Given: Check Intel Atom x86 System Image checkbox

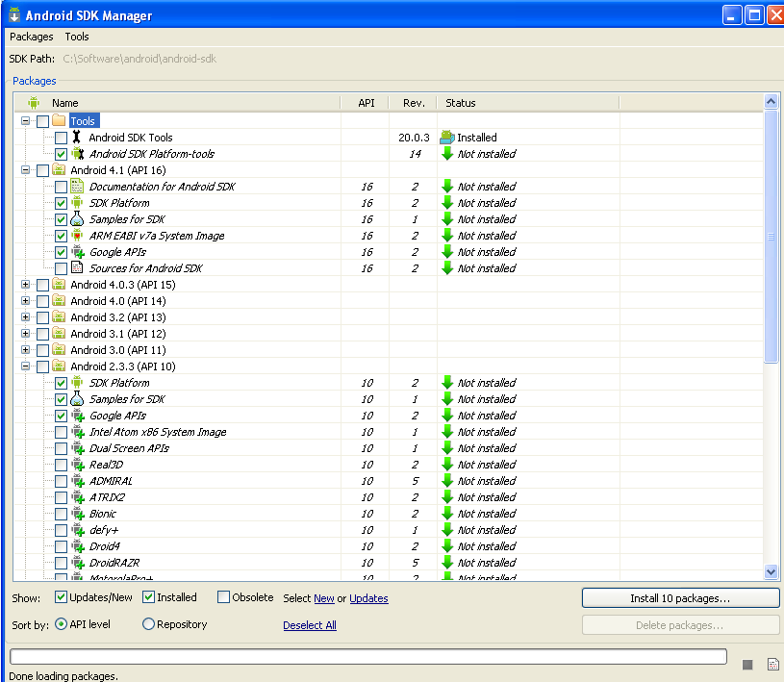Looking at the screenshot, I should (x=61, y=432).
